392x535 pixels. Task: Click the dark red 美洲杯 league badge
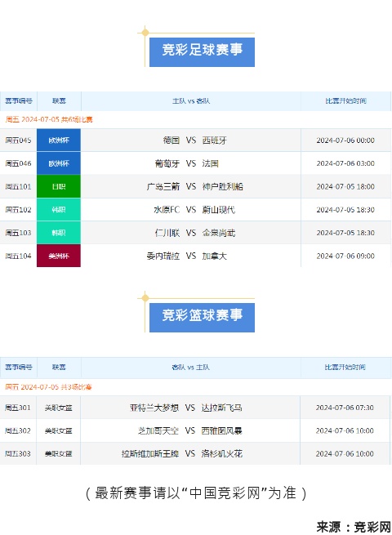(59, 256)
